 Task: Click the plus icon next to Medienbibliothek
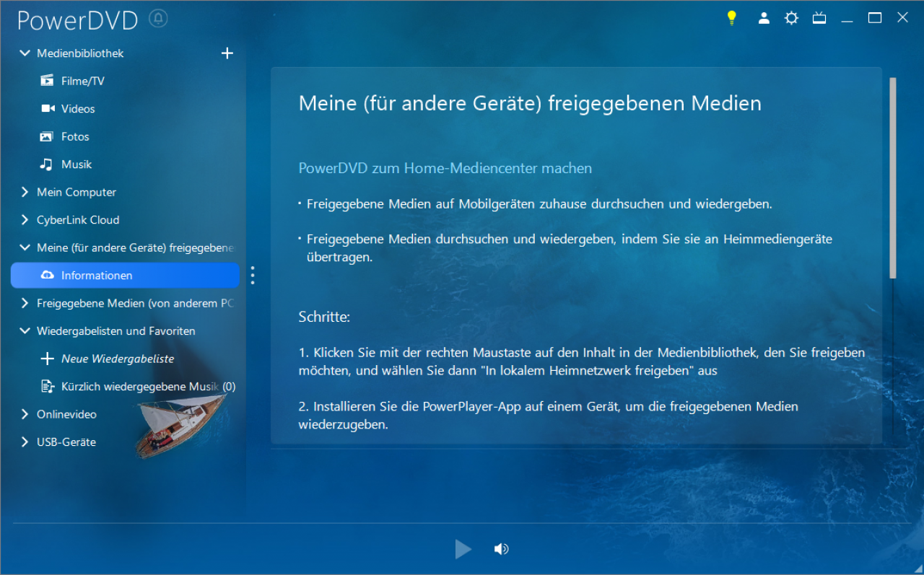click(x=227, y=53)
